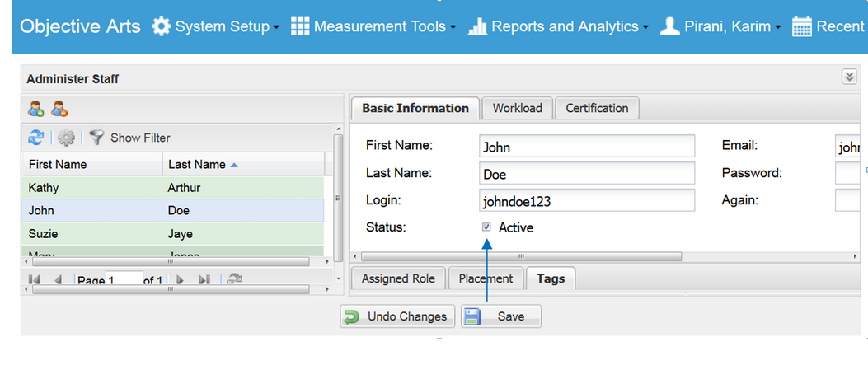Image resolution: width=868 pixels, height=365 pixels.
Task: Open the Certification tab
Action: (597, 109)
